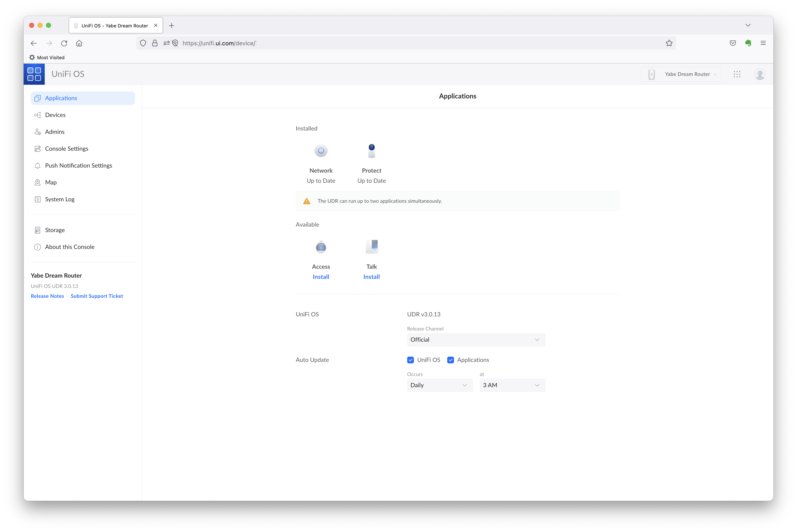Open the Occurs frequency dropdown
Image resolution: width=797 pixels, height=532 pixels.
pos(440,385)
